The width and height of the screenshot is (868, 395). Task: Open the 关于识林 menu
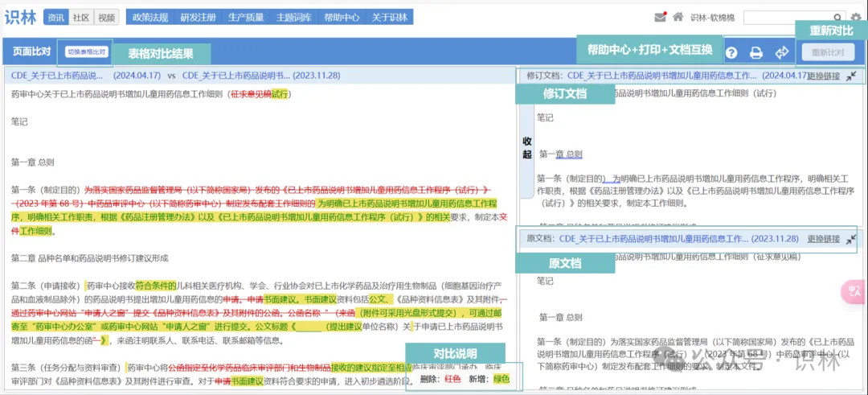click(x=390, y=17)
